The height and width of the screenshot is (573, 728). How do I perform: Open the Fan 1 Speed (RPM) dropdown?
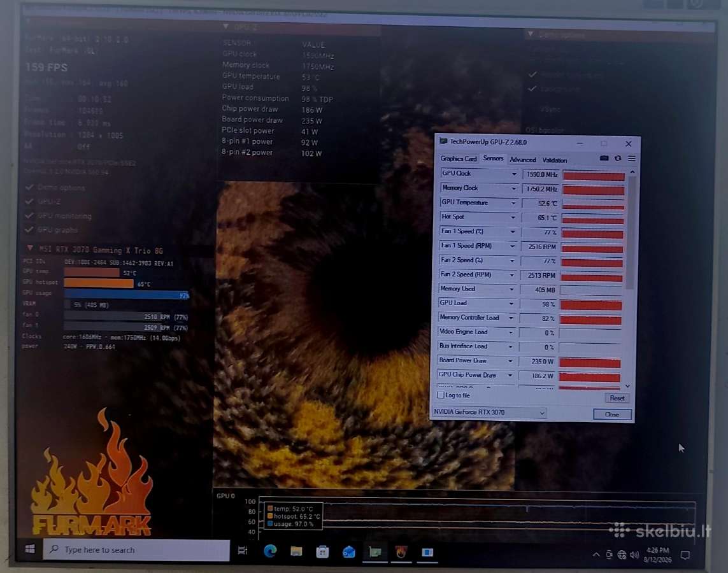[512, 246]
